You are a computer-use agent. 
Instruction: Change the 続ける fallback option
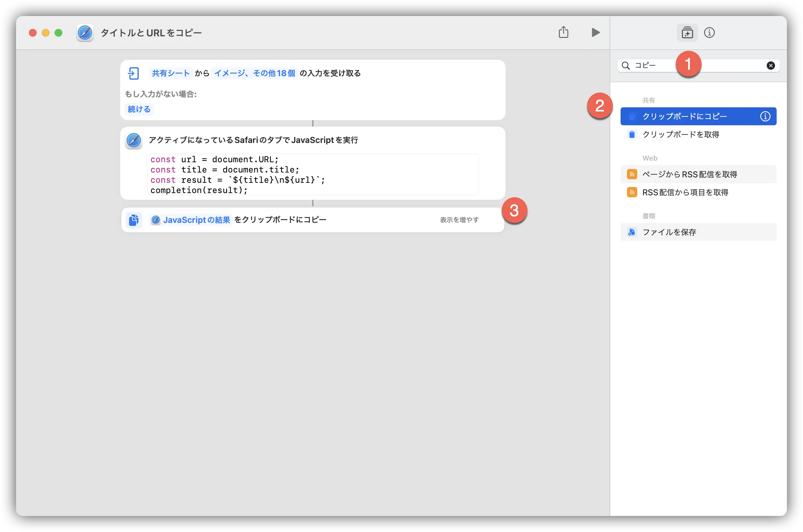click(x=138, y=109)
